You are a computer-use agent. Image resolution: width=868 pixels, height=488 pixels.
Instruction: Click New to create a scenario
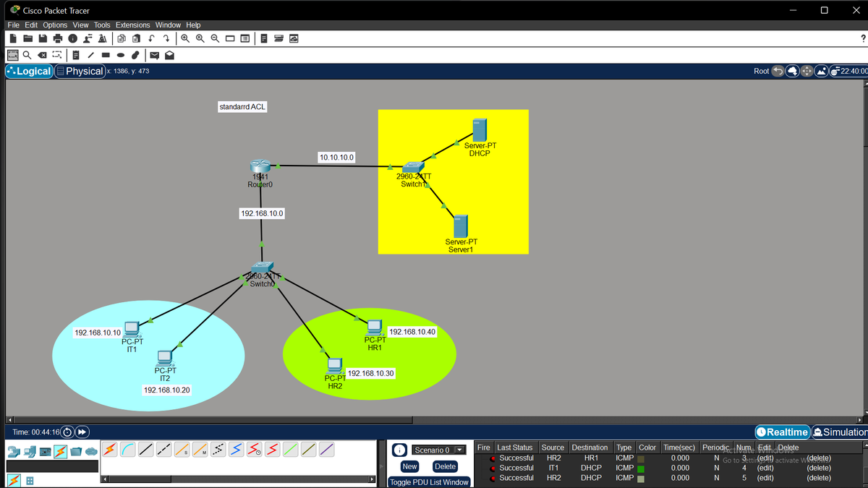(x=409, y=466)
